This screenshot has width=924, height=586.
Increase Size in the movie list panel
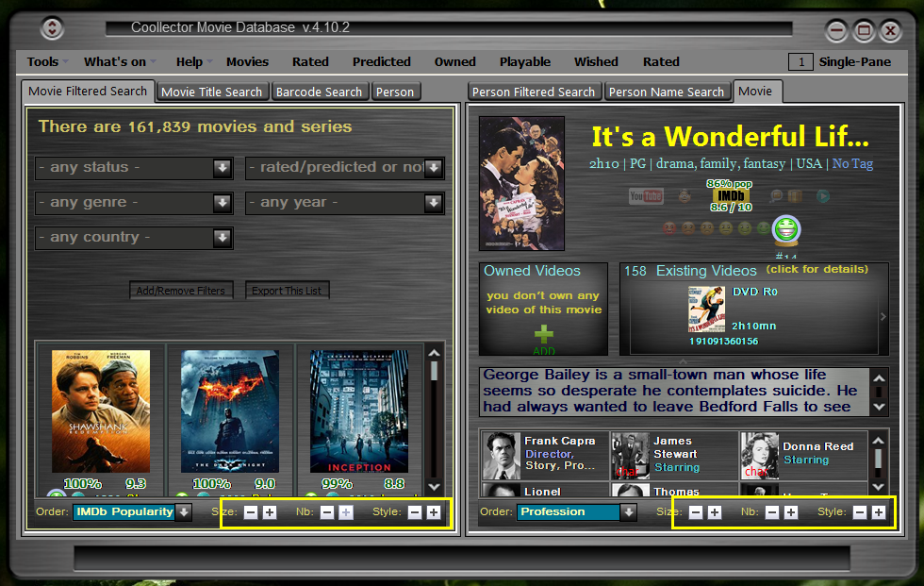coord(270,512)
